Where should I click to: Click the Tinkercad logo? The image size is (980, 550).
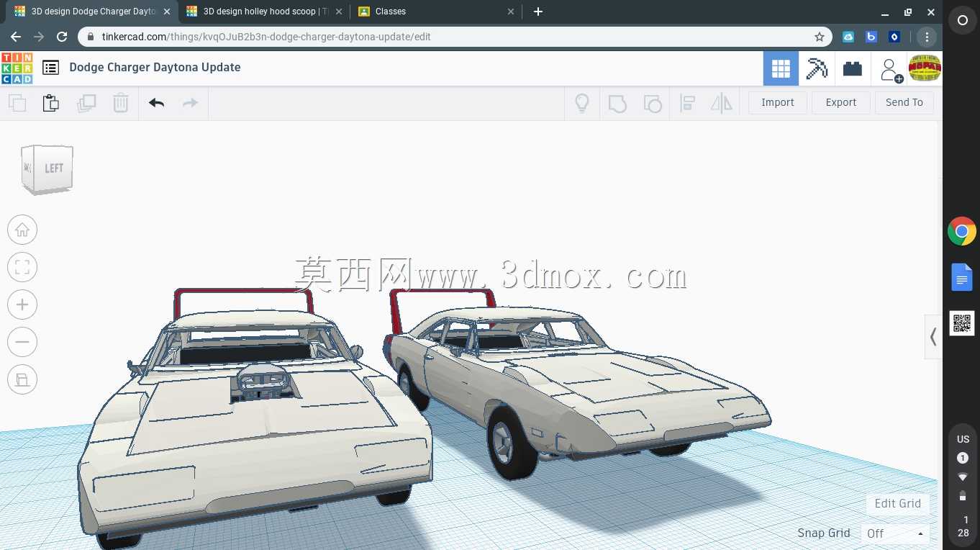(17, 68)
